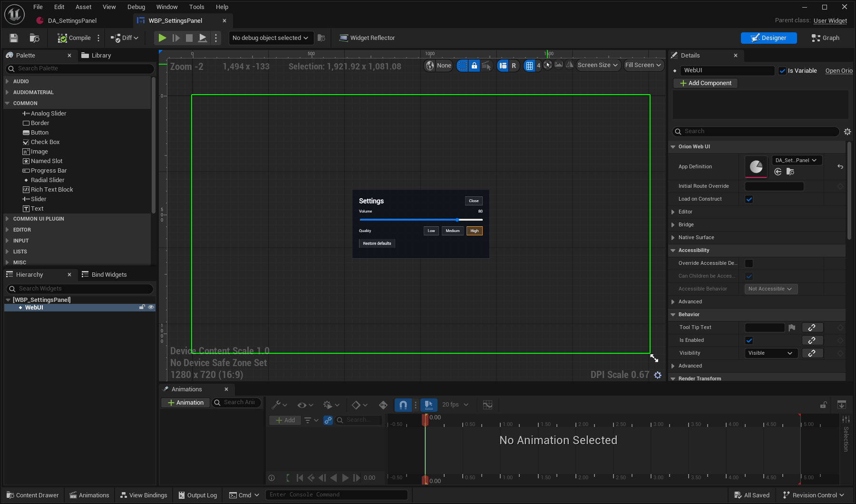
Task: Open the Visibility Visible dropdown
Action: 771,353
